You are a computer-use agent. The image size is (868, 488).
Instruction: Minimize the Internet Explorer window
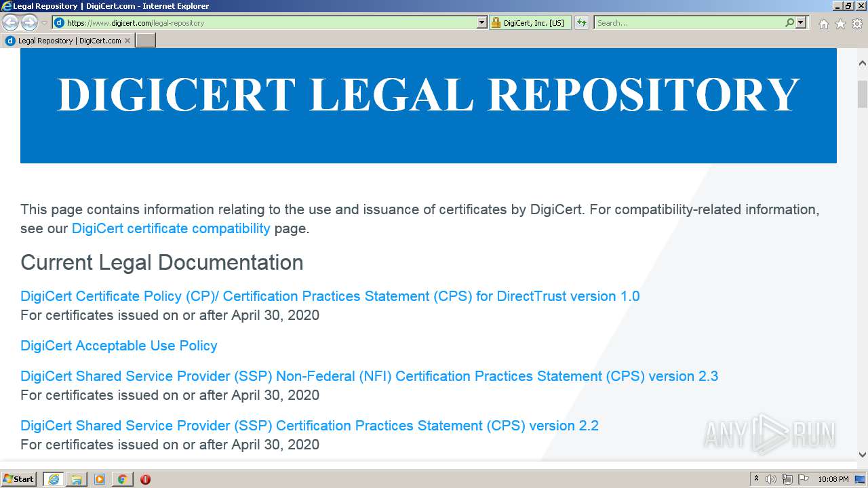tap(837, 6)
